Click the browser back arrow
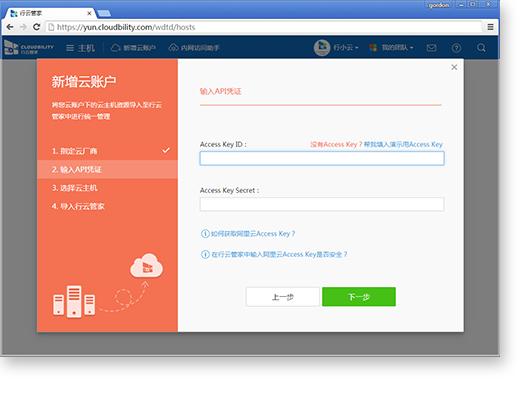The width and height of the screenshot is (520, 394). coord(10,27)
